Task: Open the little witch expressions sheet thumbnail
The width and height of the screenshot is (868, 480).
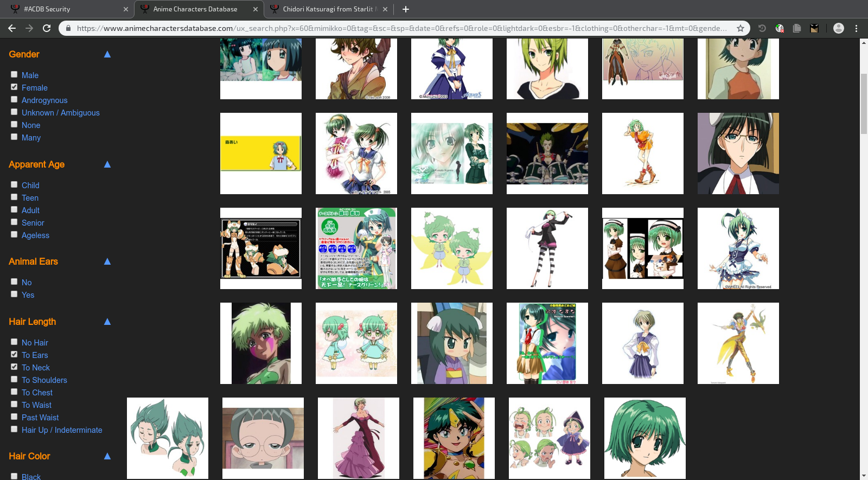Action: [x=550, y=438]
